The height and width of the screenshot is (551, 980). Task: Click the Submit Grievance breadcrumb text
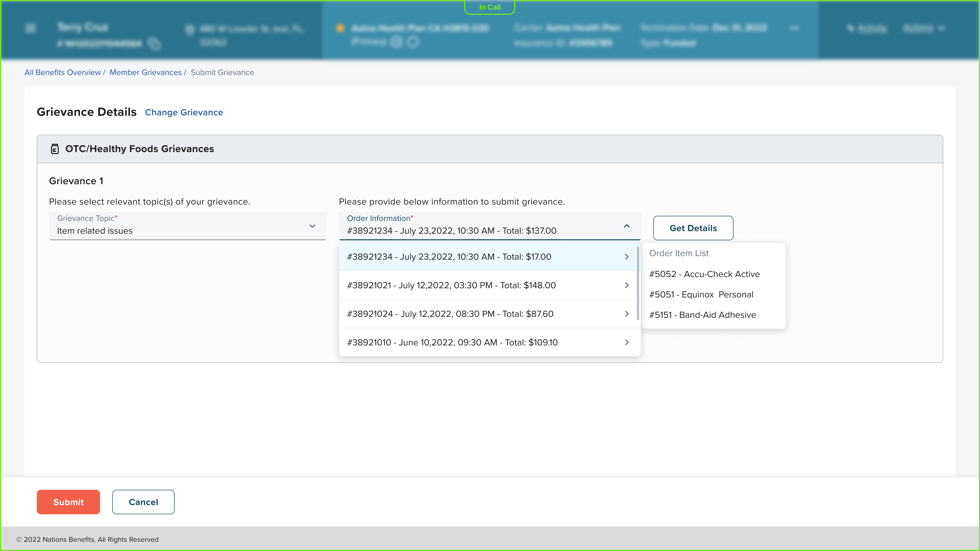222,72
